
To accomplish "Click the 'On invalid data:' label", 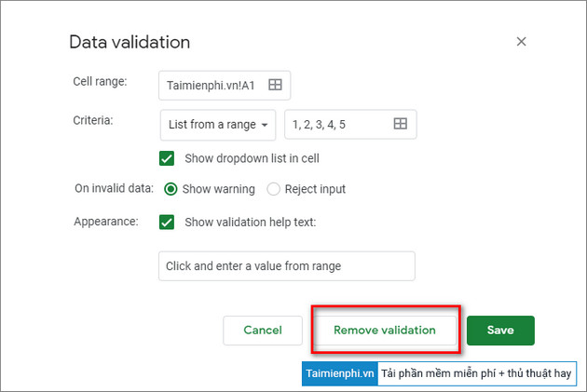I will click(114, 188).
